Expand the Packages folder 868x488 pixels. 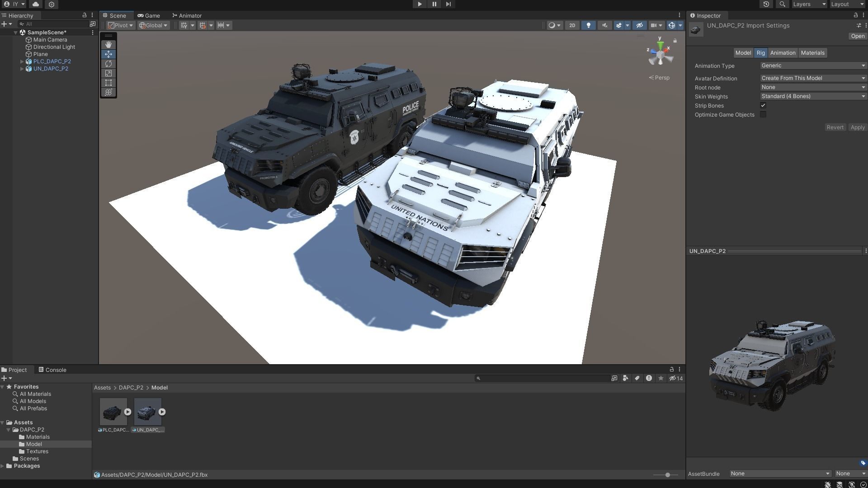pos(3,466)
